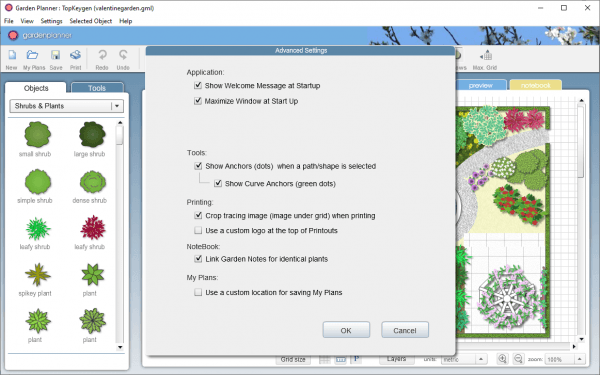Click Cancel in Advanced Settings
The image size is (600, 375).
[405, 330]
